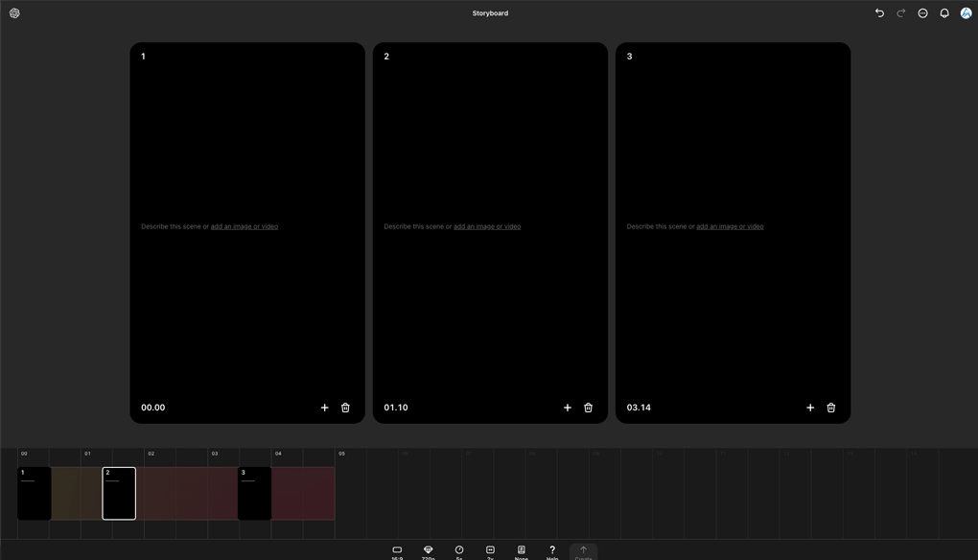Click the 02 mark on timeline ruler
Viewport: 978px width, 560px height.
point(151,454)
